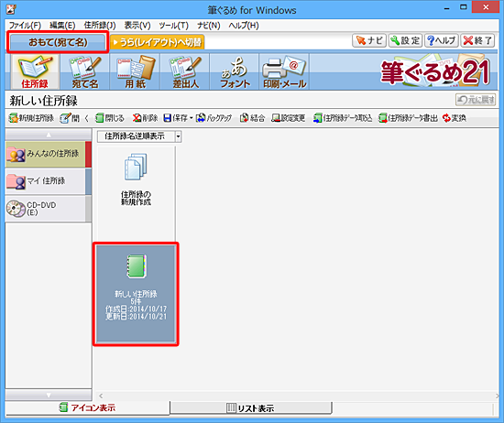
Task: Switch to リスト表示 list view tab
Action: pyautogui.click(x=251, y=408)
